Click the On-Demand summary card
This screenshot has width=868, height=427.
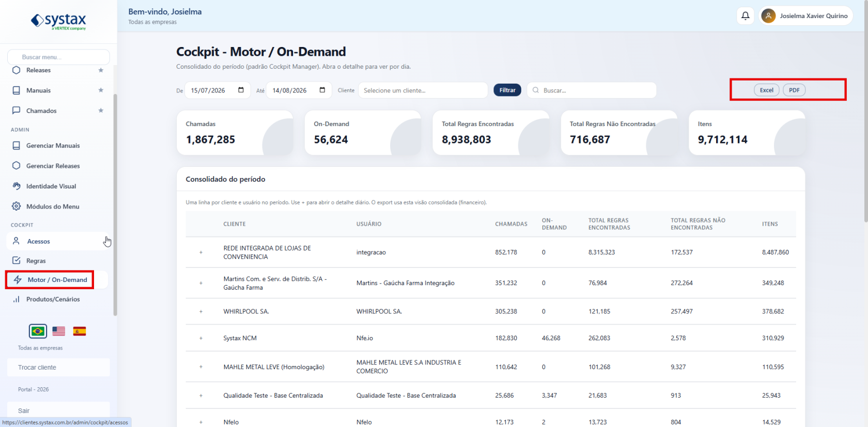[x=363, y=133]
